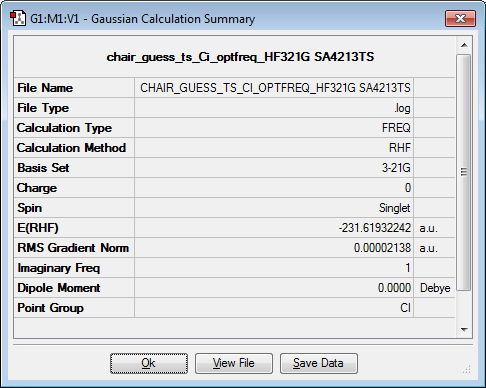Image resolution: width=486 pixels, height=388 pixels.
Task: Click the Save Data button
Action: tap(319, 363)
